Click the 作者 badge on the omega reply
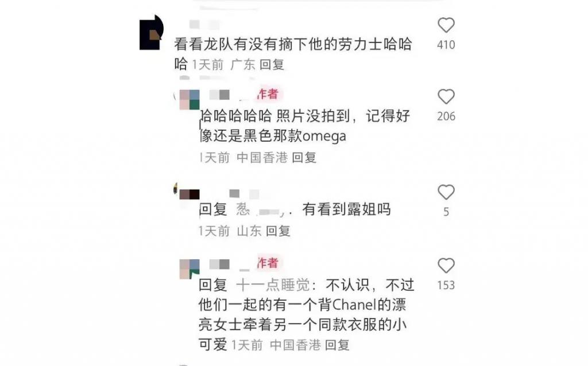This screenshot has width=588, height=366. (x=269, y=94)
